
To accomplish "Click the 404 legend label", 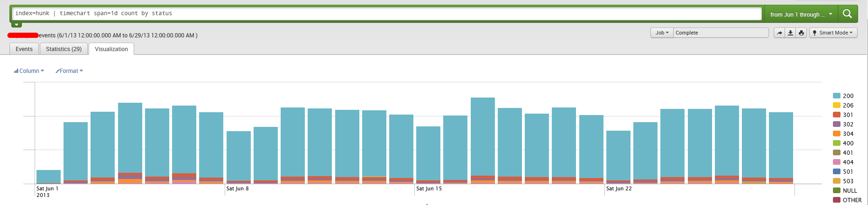I will pos(848,162).
